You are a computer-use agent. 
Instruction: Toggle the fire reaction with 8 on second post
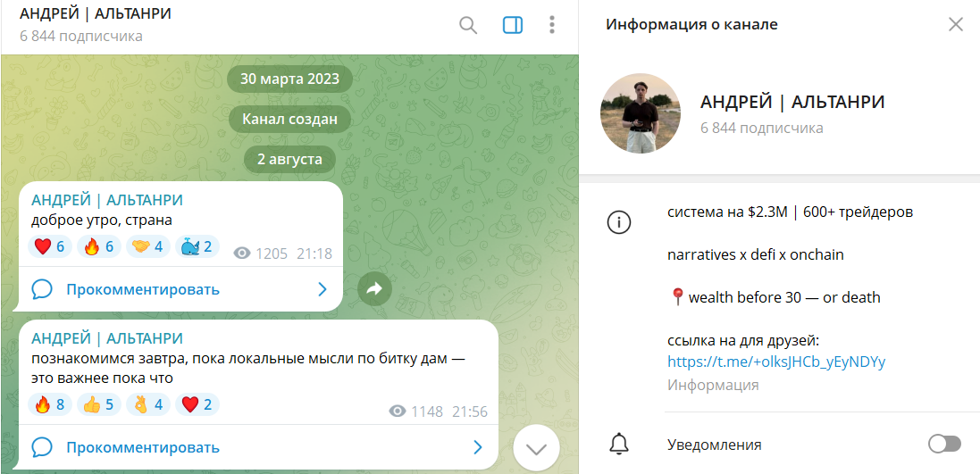(50, 404)
